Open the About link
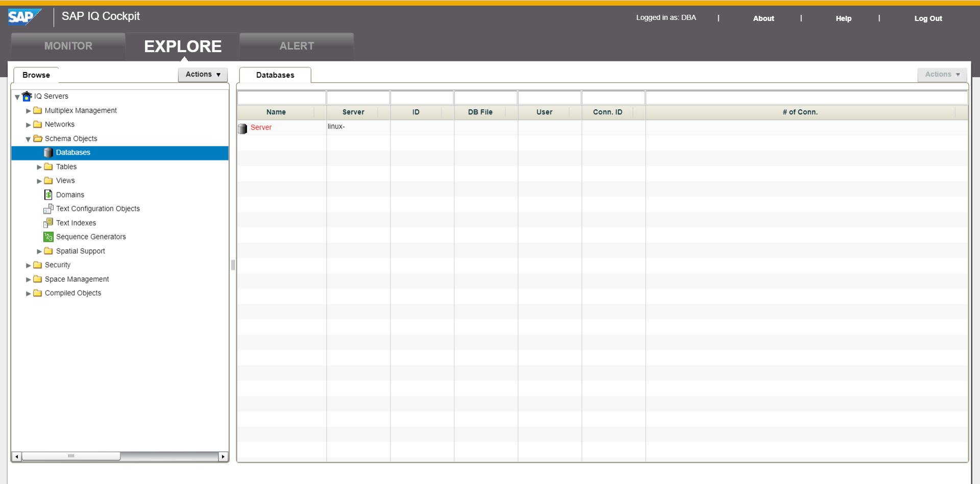Viewport: 980px width, 484px height. point(764,18)
